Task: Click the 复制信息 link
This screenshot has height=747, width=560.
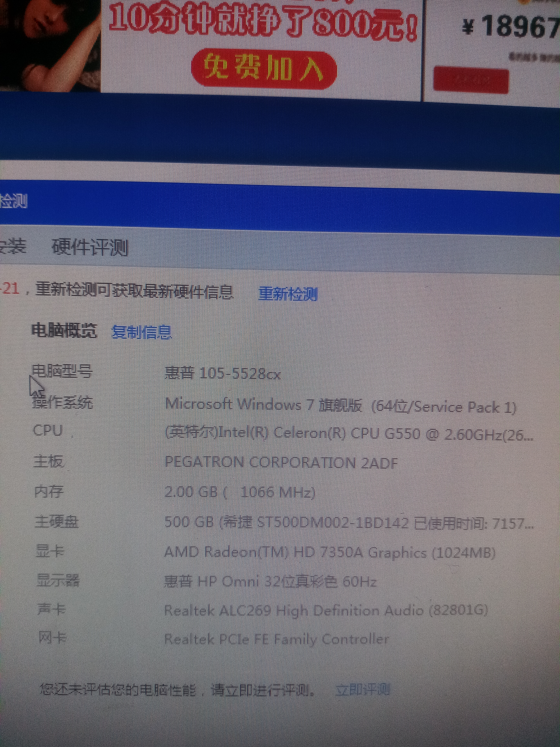Action: tap(141, 332)
